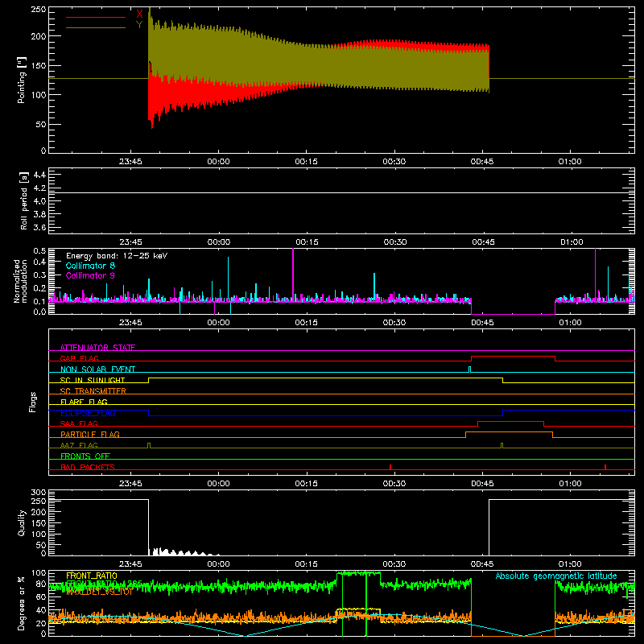
Task: Click the "ATTENUATOR_STATE" flag label
Action: click(x=97, y=348)
